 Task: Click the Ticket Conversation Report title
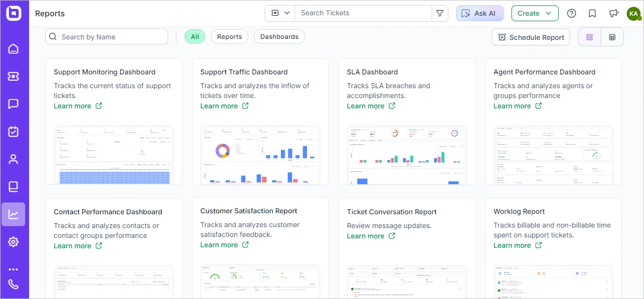(x=392, y=212)
